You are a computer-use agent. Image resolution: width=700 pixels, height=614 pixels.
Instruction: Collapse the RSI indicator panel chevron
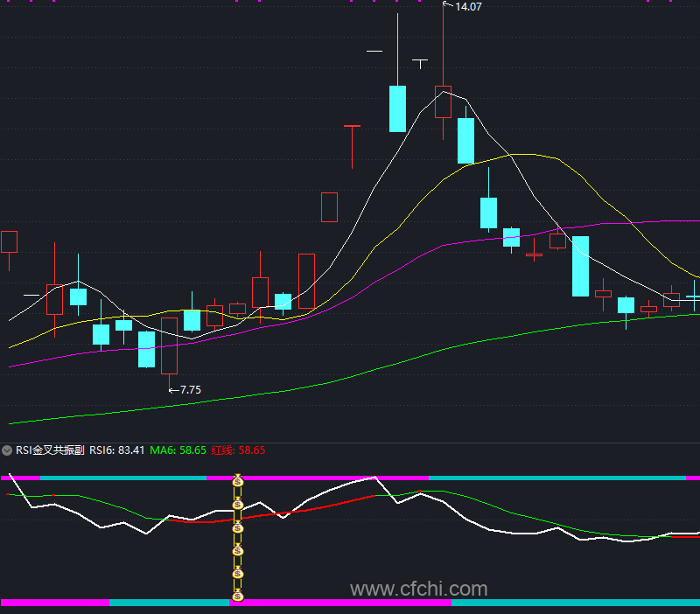7,450
